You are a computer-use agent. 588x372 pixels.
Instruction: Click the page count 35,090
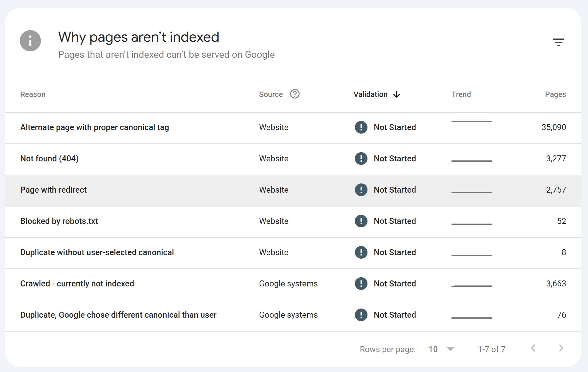[x=554, y=127]
